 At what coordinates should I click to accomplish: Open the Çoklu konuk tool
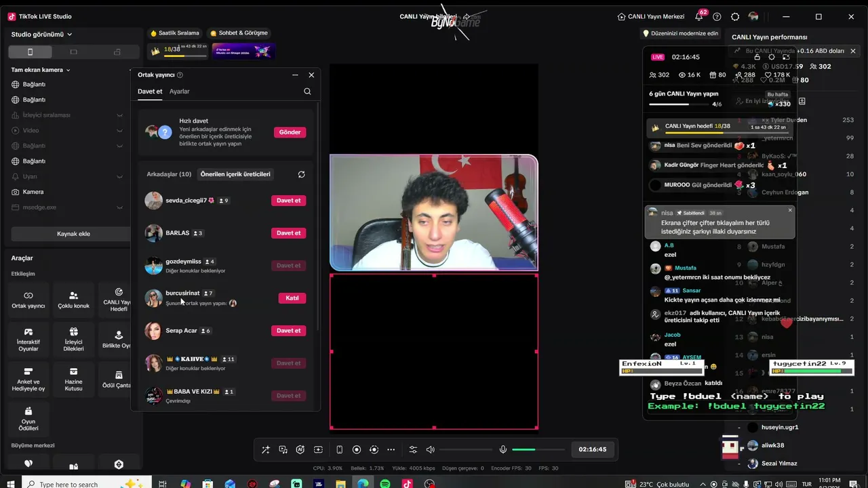(73, 300)
